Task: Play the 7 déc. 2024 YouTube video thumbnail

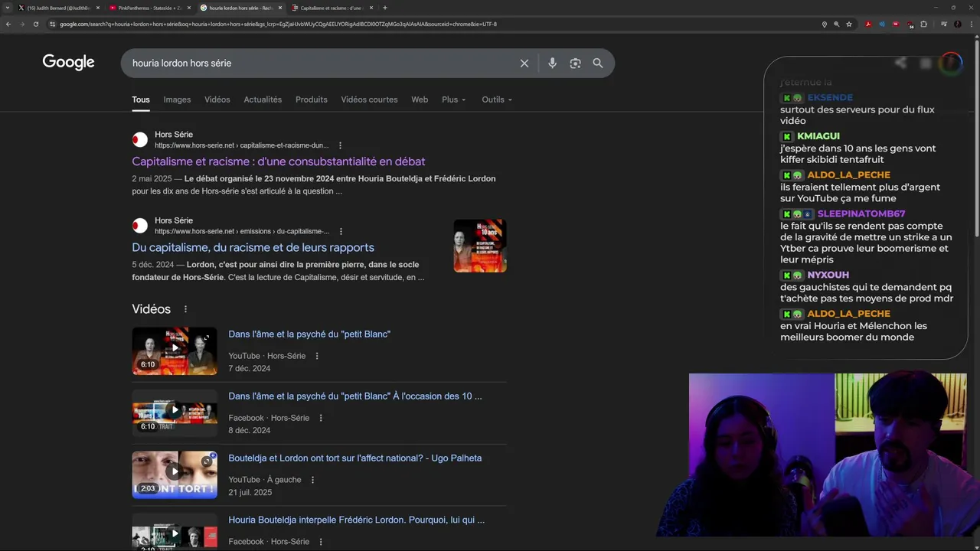Action: click(175, 351)
